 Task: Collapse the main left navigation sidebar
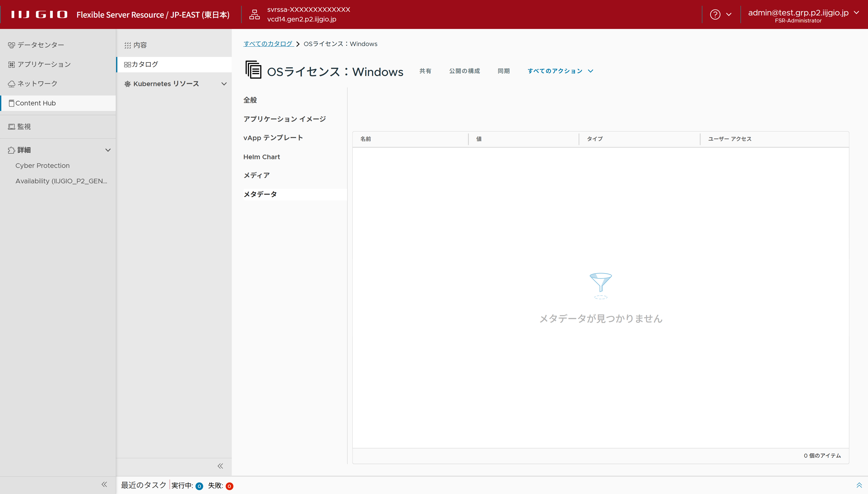104,485
